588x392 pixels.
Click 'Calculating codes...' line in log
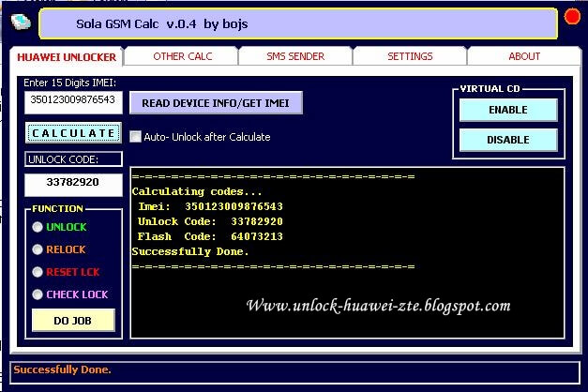pyautogui.click(x=197, y=191)
